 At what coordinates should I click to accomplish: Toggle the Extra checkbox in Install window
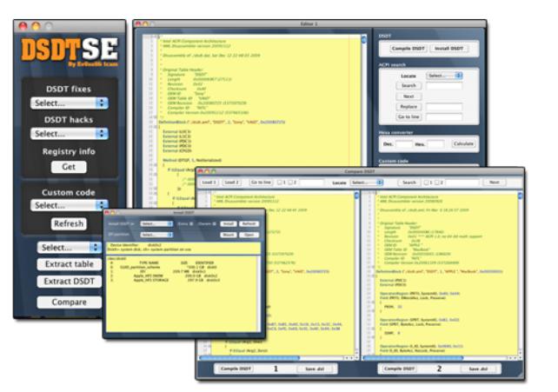coord(191,223)
